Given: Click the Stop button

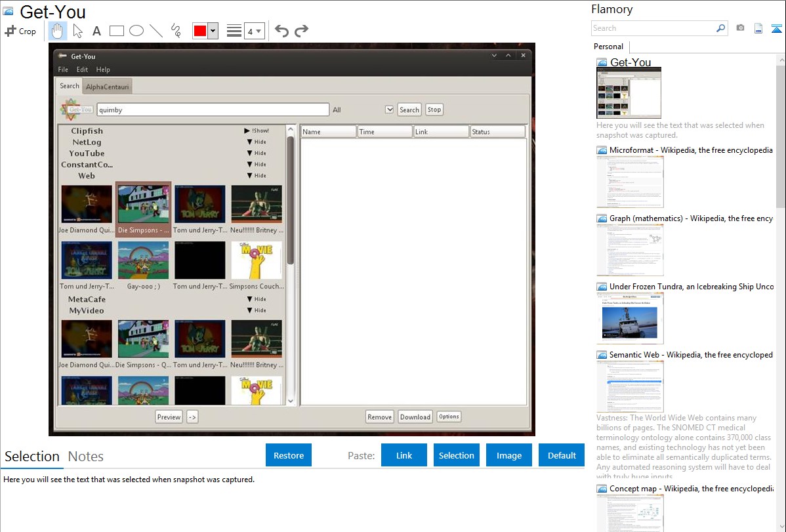Looking at the screenshot, I should (434, 110).
